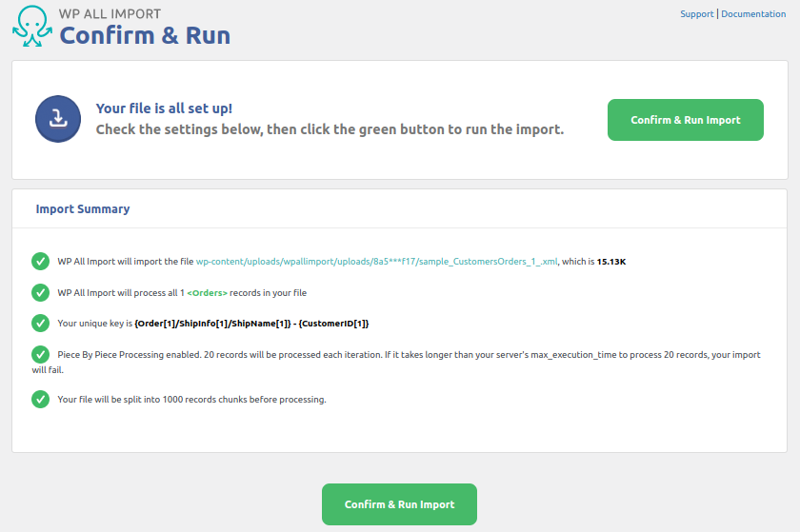The height and width of the screenshot is (532, 800).
Task: Click the top Confirm & Run Import button
Action: tap(685, 120)
